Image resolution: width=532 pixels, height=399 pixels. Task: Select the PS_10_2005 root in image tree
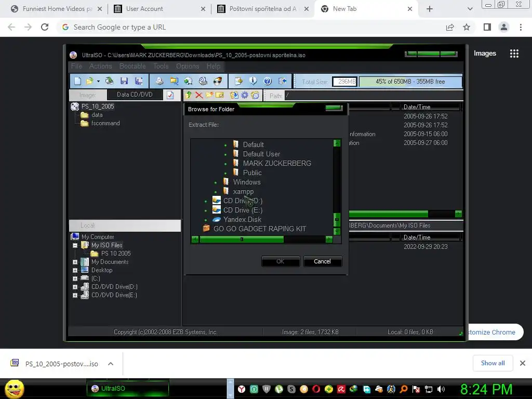pyautogui.click(x=98, y=106)
